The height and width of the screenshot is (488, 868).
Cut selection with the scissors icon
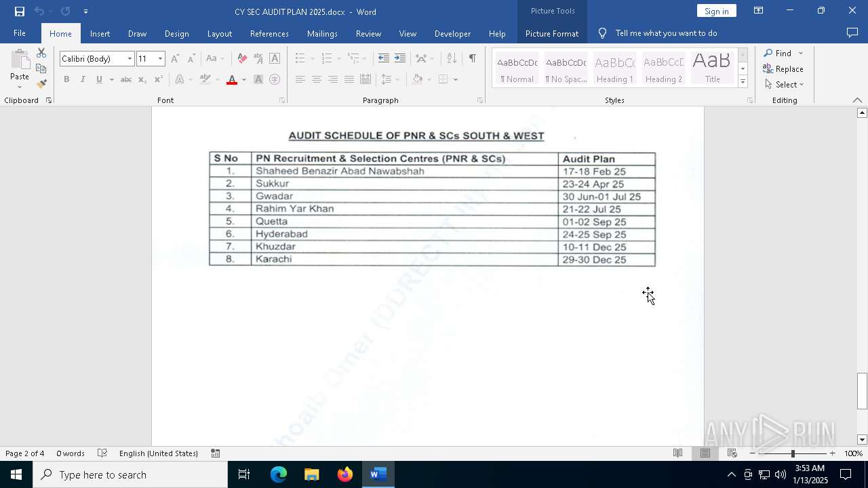point(41,54)
